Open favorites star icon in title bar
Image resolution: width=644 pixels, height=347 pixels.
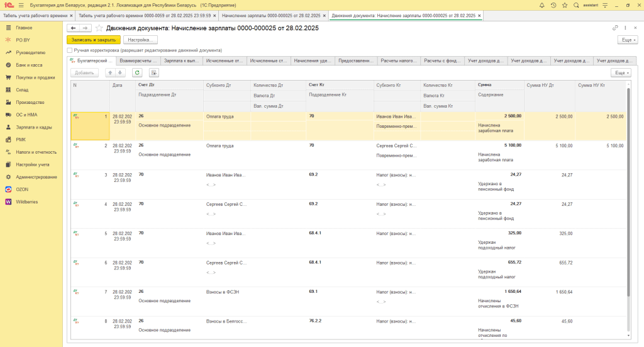565,5
